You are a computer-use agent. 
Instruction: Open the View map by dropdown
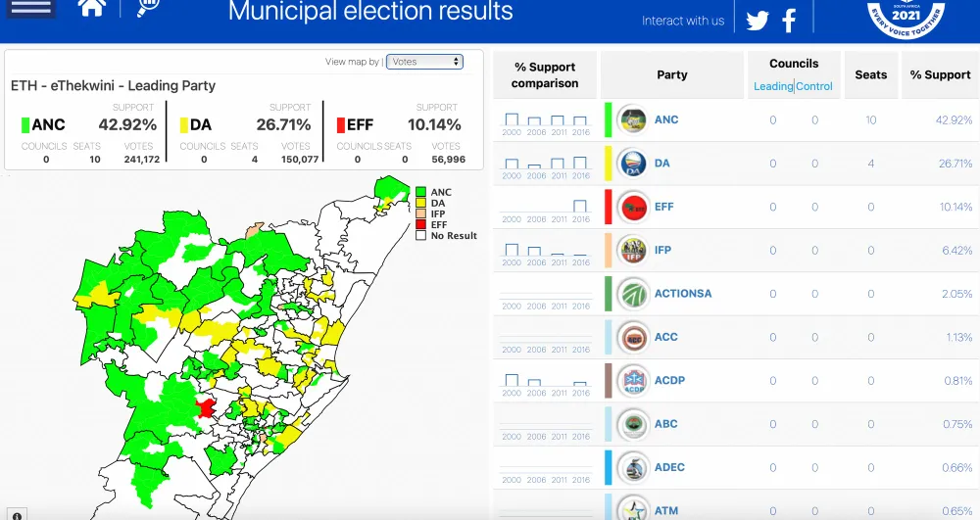click(x=424, y=62)
